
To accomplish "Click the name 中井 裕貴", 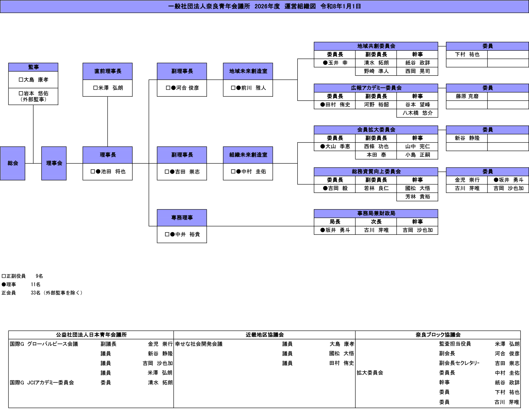I will (x=182, y=234).
